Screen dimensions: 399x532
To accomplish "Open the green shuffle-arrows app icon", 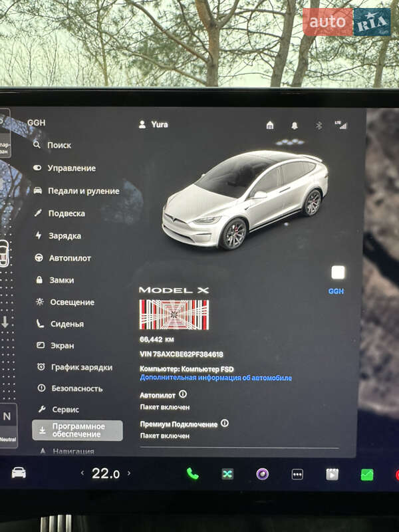I will (227, 474).
